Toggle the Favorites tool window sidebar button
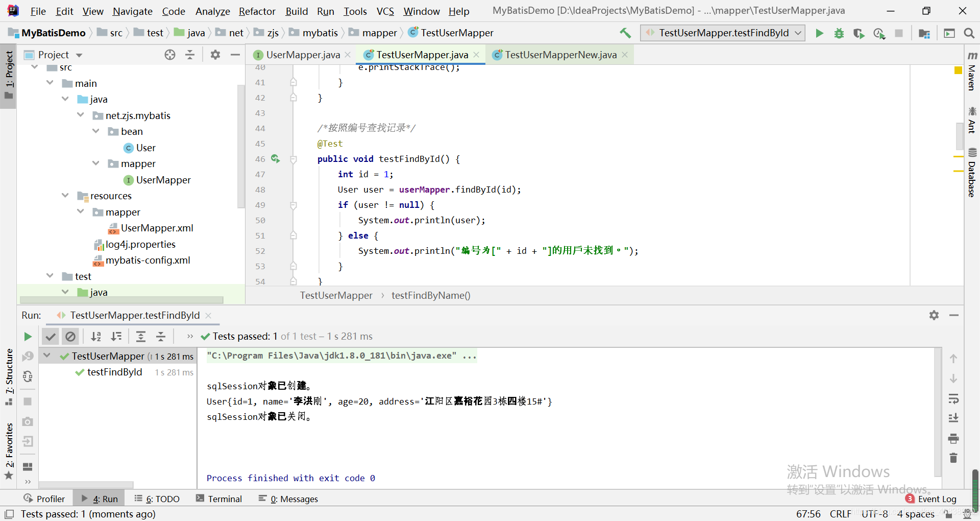 coord(9,451)
